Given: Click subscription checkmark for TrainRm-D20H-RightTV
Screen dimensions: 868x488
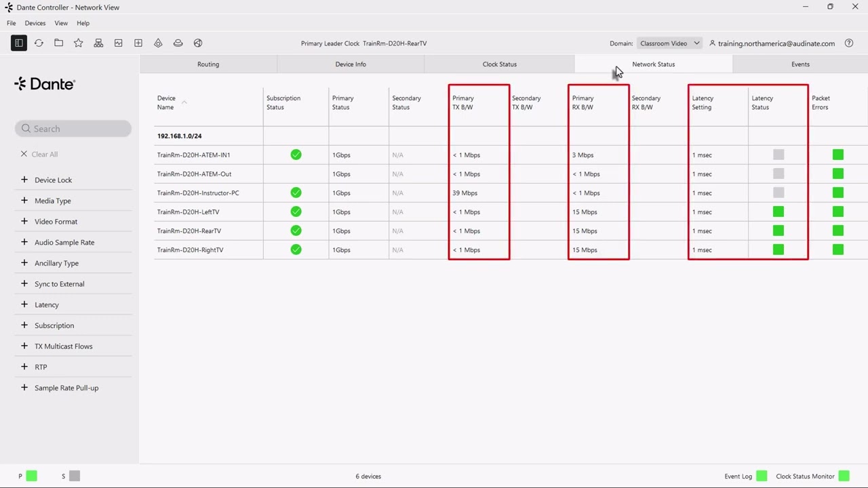Looking at the screenshot, I should tap(296, 250).
